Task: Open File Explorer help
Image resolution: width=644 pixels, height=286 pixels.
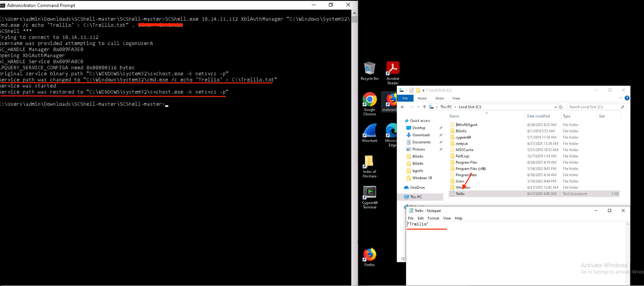Action: coord(627,98)
